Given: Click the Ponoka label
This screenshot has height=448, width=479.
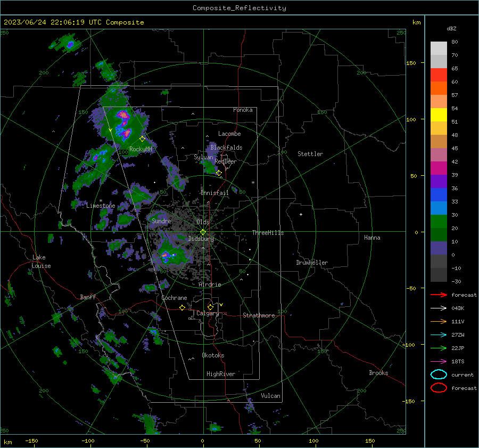Looking at the screenshot, I should click(x=243, y=110).
